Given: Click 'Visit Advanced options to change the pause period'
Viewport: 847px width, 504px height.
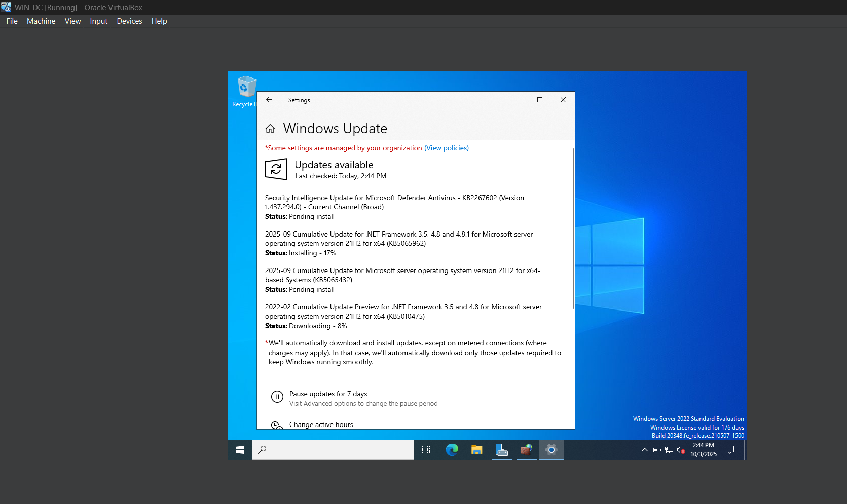Looking at the screenshot, I should pyautogui.click(x=363, y=404).
